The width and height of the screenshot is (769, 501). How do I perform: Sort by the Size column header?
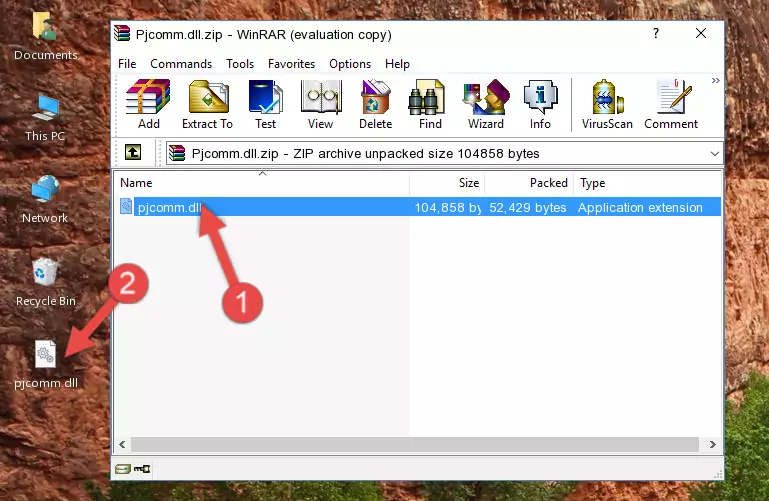pyautogui.click(x=447, y=183)
